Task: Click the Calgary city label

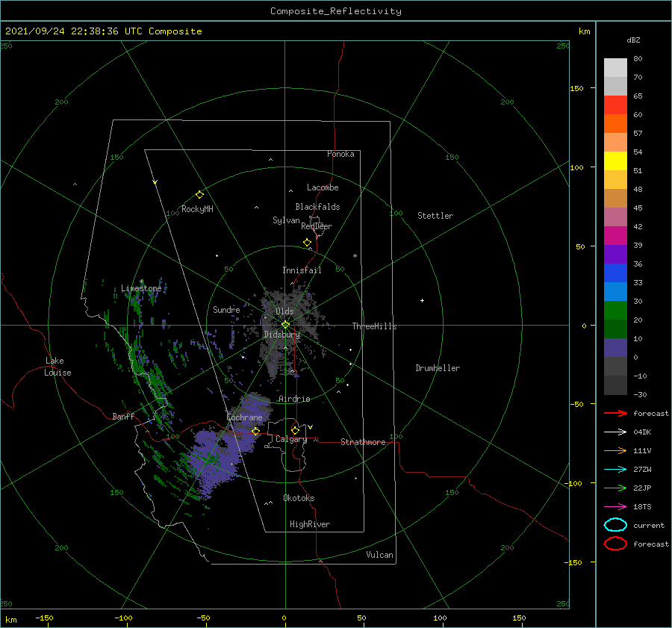Action: pyautogui.click(x=291, y=439)
